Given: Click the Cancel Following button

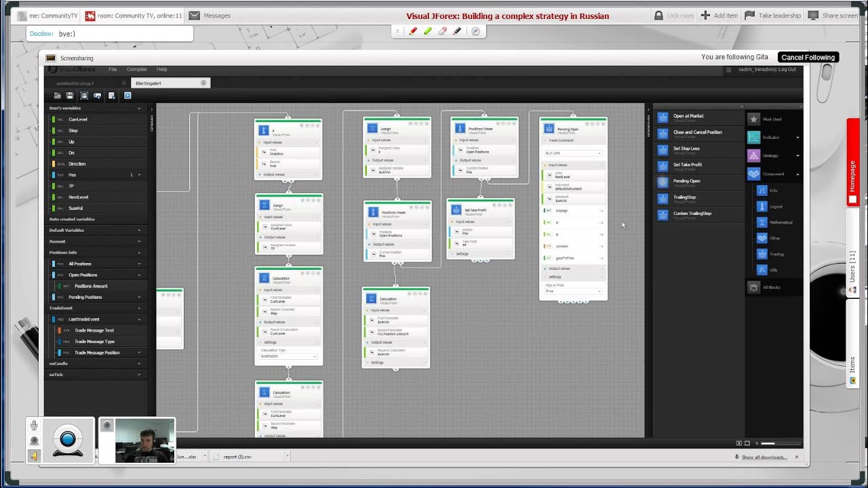Looking at the screenshot, I should point(808,58).
